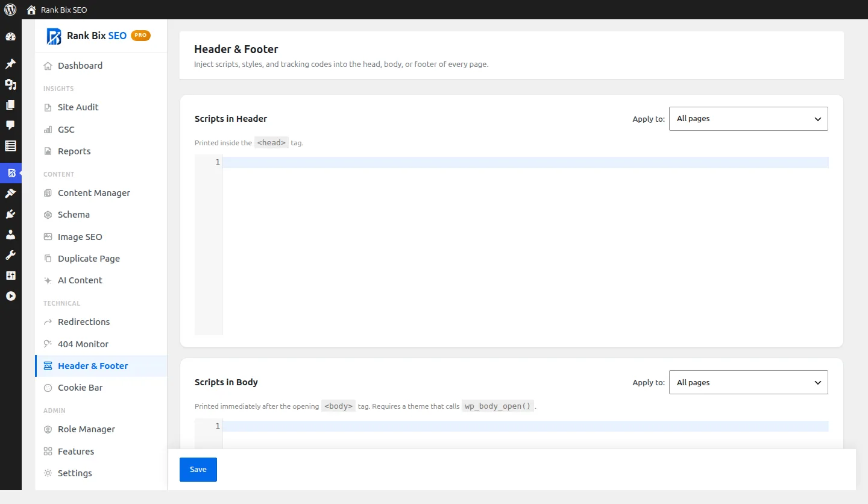Focus line 1 of Scripts in Header editor

pyautogui.click(x=526, y=163)
